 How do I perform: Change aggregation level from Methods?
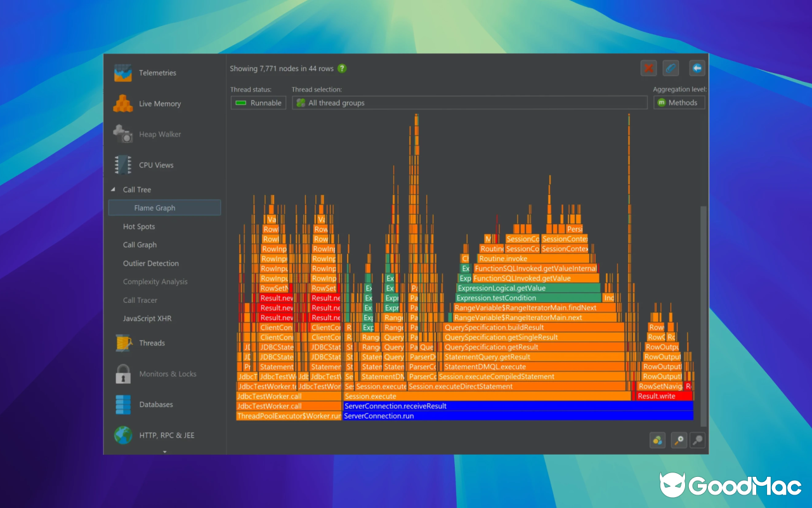[679, 102]
